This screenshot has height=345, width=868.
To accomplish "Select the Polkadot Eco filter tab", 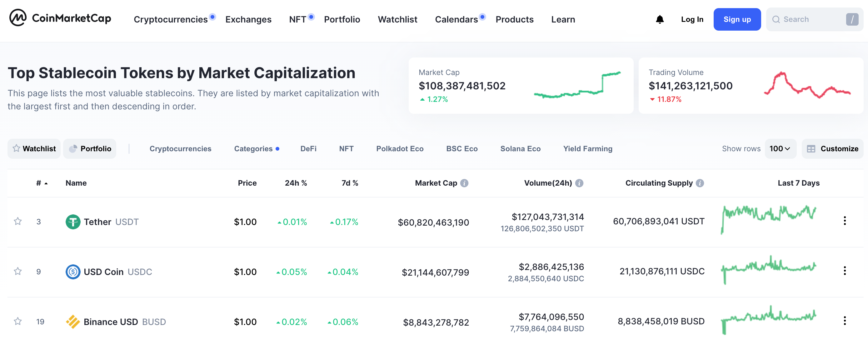I will pyautogui.click(x=400, y=148).
